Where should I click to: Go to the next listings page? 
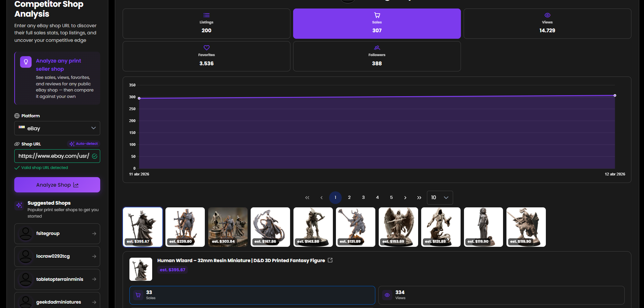(x=405, y=198)
